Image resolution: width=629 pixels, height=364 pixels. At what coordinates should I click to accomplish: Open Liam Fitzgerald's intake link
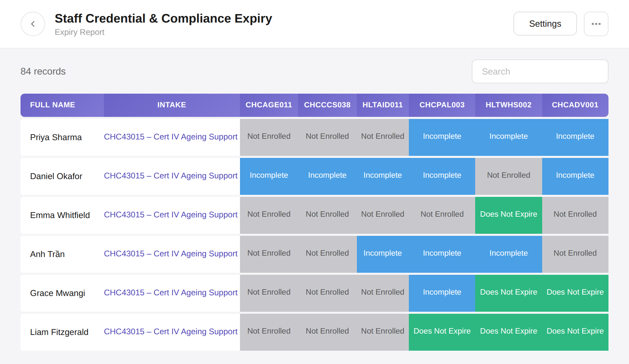pos(171,332)
